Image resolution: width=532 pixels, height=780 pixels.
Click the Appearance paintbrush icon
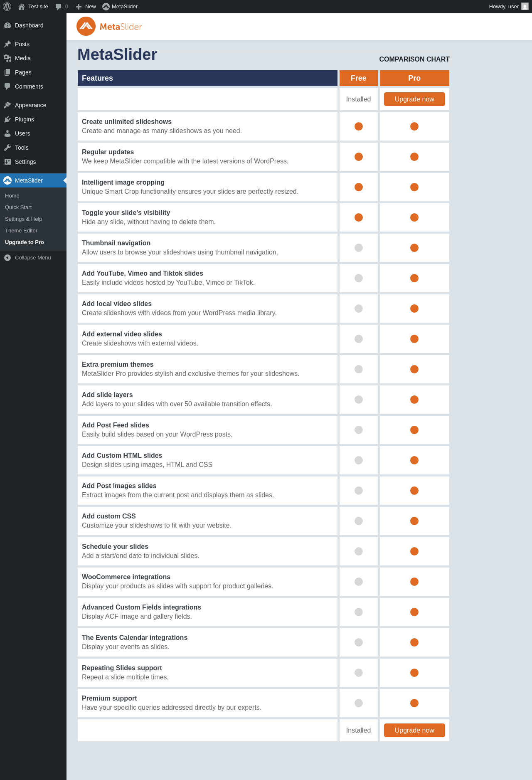coord(7,105)
